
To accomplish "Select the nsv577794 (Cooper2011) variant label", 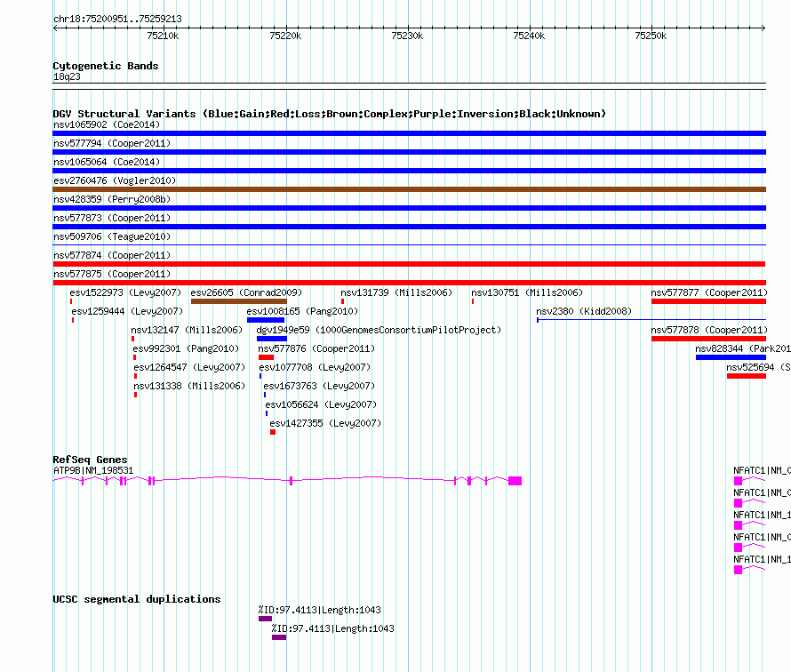I will (112, 143).
